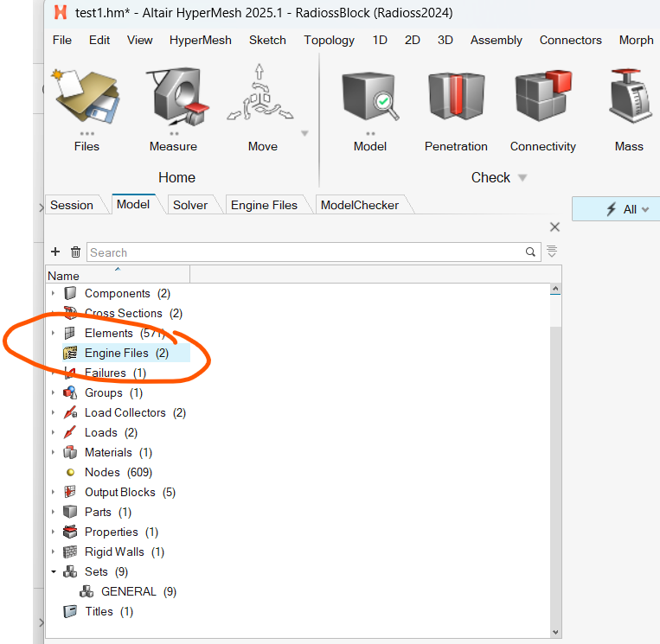Expand the Home group arrow beside Move
The height and width of the screenshot is (644, 660).
(304, 133)
